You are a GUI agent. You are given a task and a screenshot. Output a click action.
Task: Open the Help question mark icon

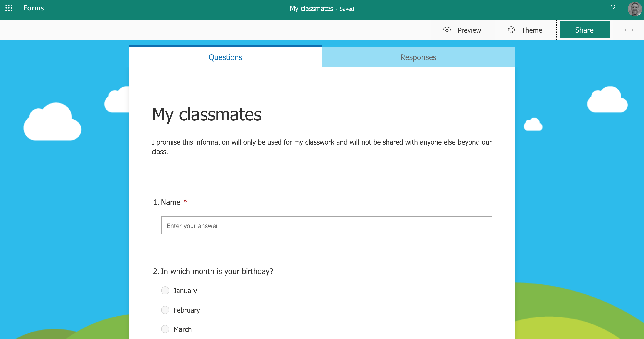pos(613,8)
